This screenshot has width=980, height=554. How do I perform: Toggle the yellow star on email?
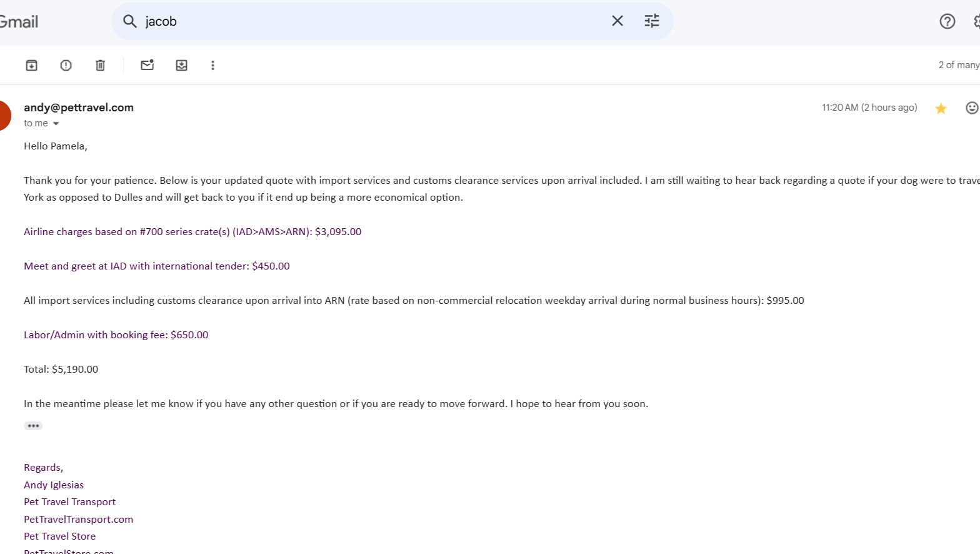click(x=941, y=108)
